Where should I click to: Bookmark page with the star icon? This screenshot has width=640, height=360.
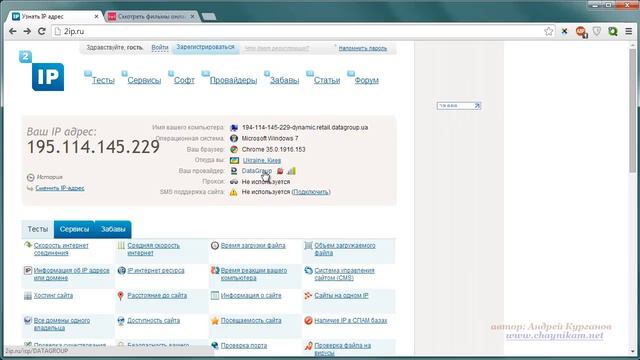549,31
